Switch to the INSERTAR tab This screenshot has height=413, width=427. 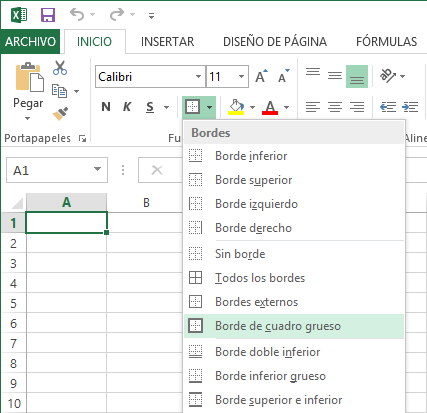point(167,42)
